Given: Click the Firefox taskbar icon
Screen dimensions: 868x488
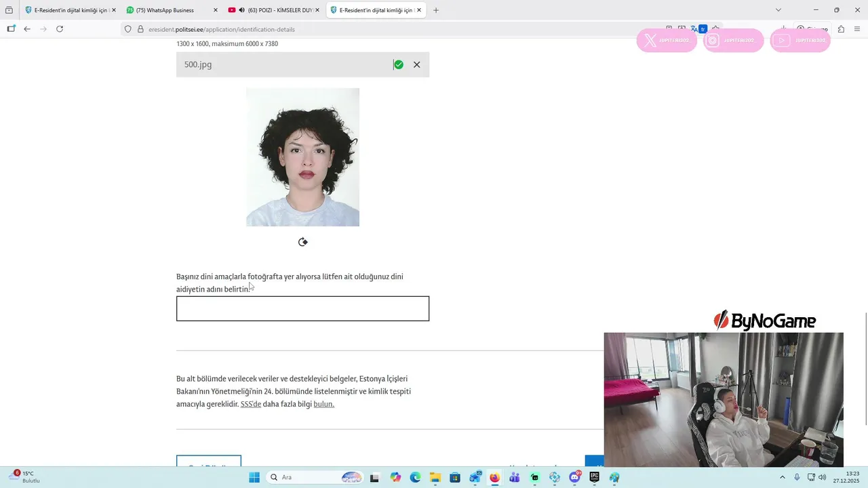Looking at the screenshot, I should [495, 477].
